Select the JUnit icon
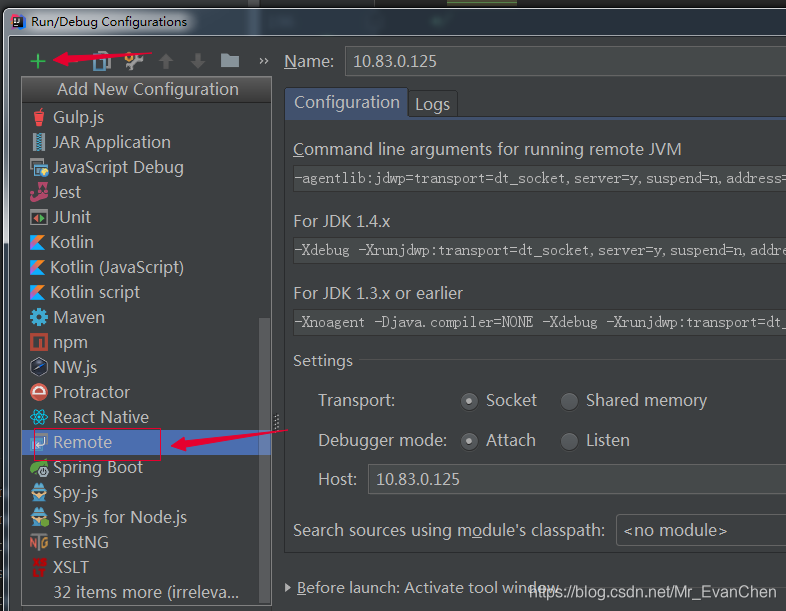Screen dimensions: 786x611 click(x=39, y=218)
